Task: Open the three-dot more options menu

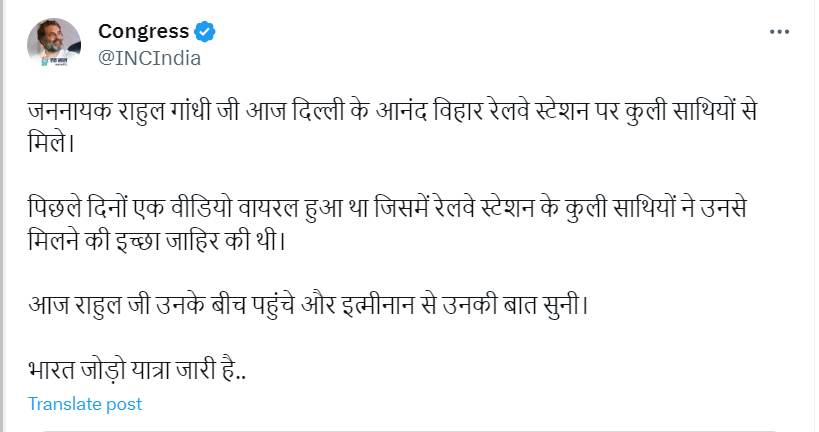Action: (x=780, y=33)
